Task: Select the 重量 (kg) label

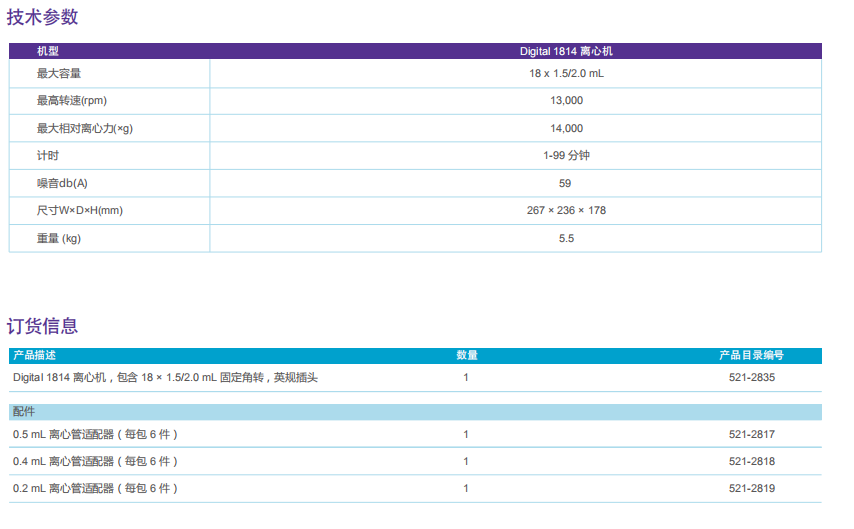Action: tap(58, 238)
